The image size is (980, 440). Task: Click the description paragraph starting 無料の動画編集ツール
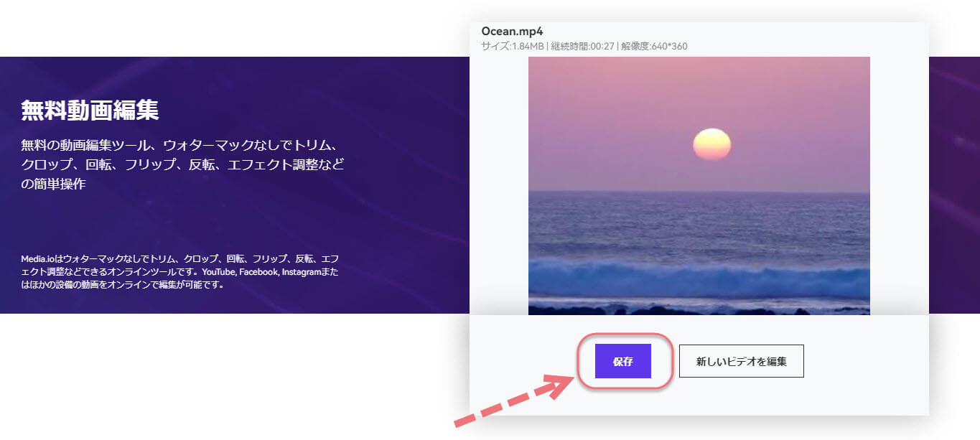tap(183, 164)
